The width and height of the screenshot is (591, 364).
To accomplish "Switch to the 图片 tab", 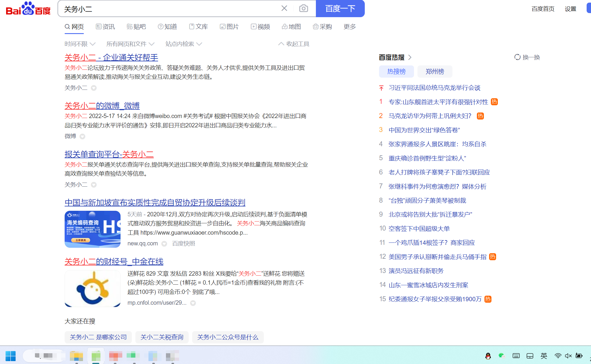I will (229, 27).
